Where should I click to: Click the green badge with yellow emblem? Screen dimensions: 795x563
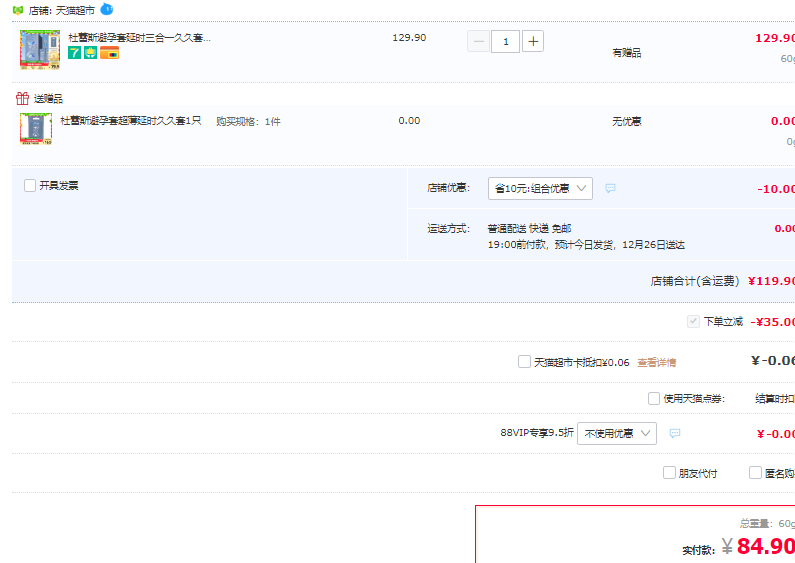pos(90,53)
